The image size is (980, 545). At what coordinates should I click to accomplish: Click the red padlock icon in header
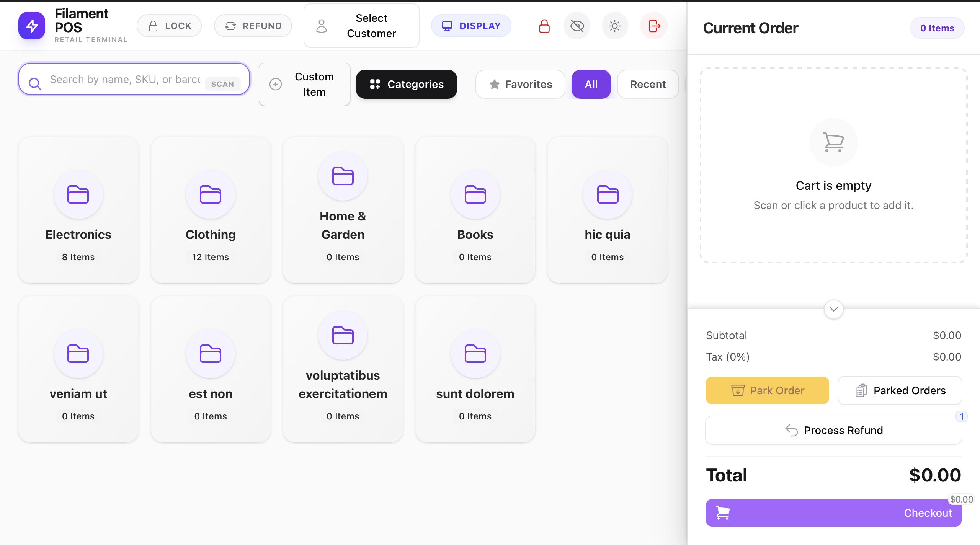pyautogui.click(x=544, y=26)
